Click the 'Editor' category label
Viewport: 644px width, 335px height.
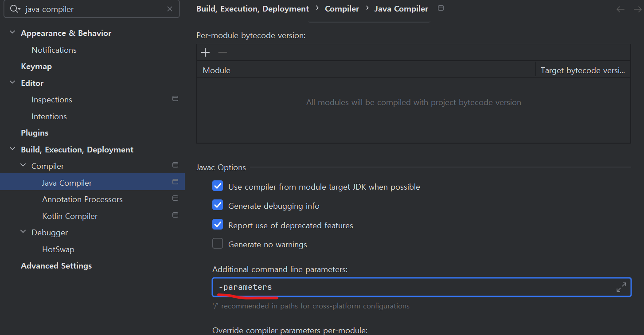(32, 83)
